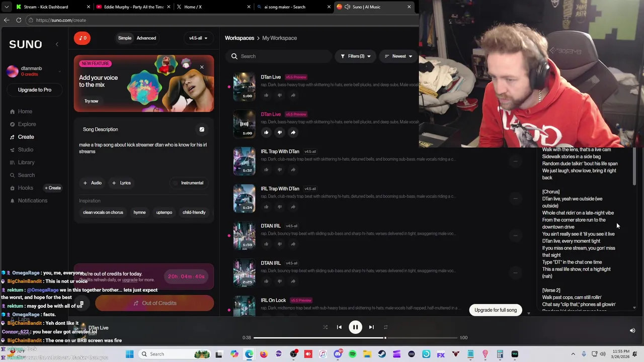
Task: Click the Workspaces breadcrumb
Action: tap(239, 38)
